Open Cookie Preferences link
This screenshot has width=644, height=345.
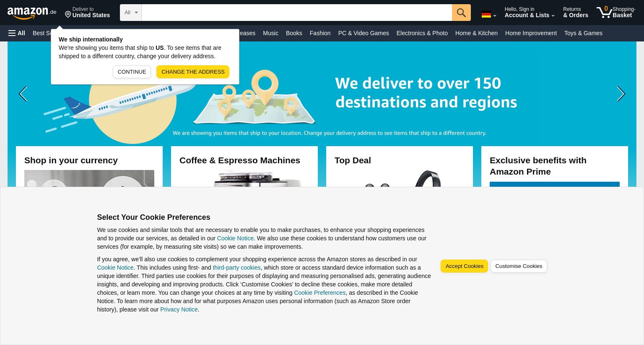pos(320,293)
